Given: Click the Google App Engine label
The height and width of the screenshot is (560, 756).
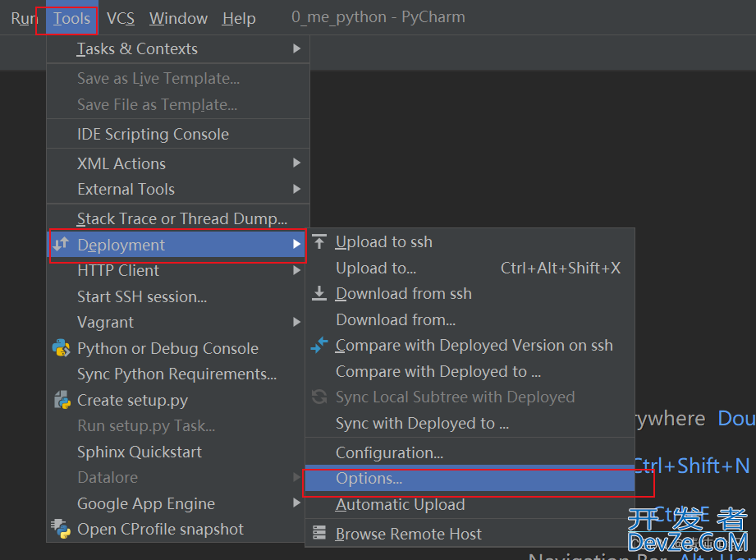Looking at the screenshot, I should click(x=146, y=503).
